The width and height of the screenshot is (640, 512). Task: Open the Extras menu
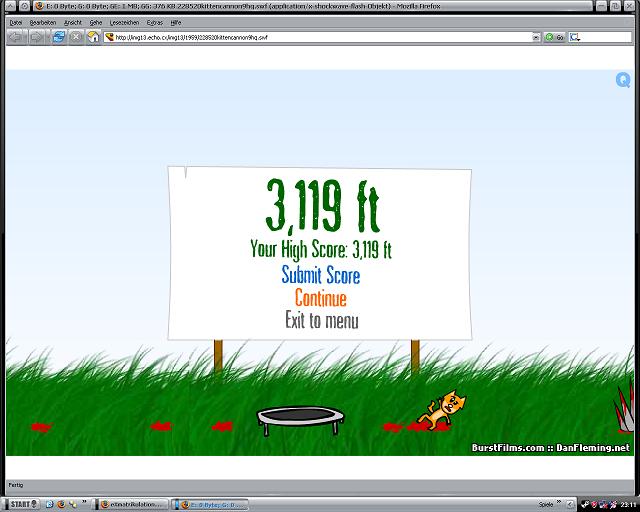[154, 21]
